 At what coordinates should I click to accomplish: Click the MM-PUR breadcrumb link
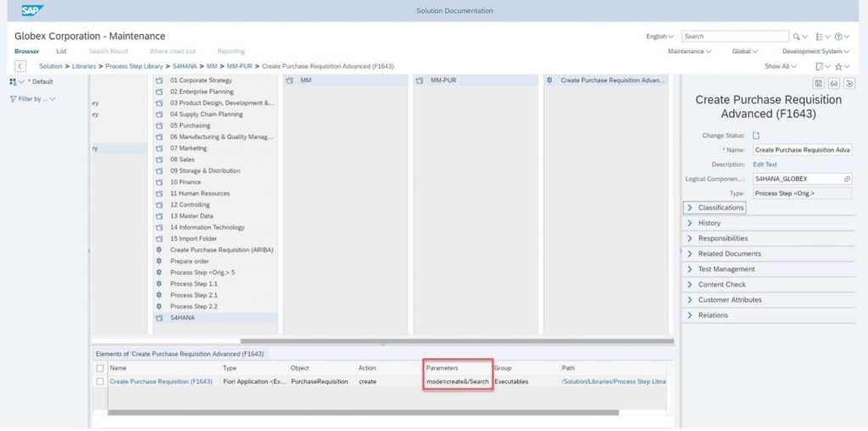coord(239,66)
